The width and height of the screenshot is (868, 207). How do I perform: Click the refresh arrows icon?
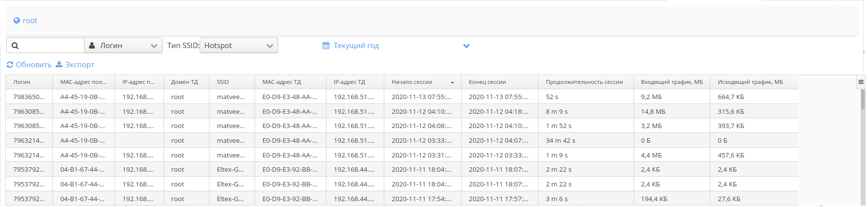point(10,65)
